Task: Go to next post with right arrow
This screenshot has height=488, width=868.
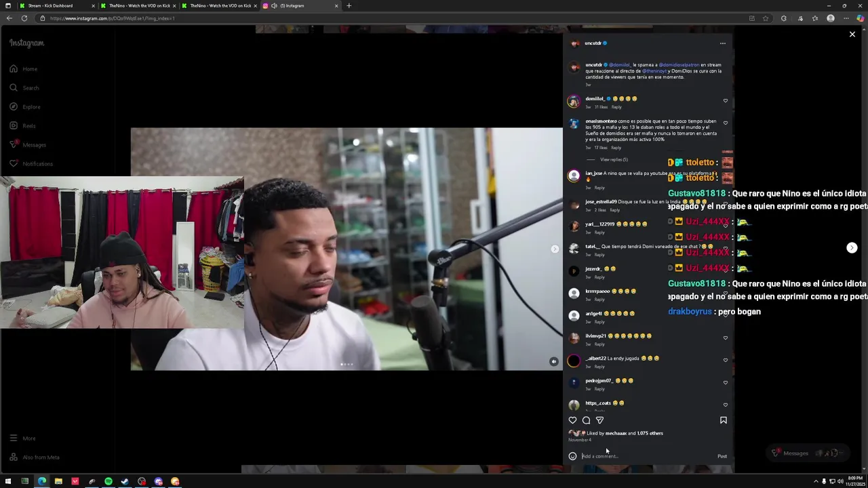Action: [x=852, y=248]
